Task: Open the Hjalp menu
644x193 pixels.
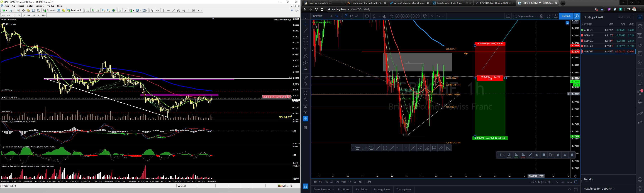Action: click(60, 6)
